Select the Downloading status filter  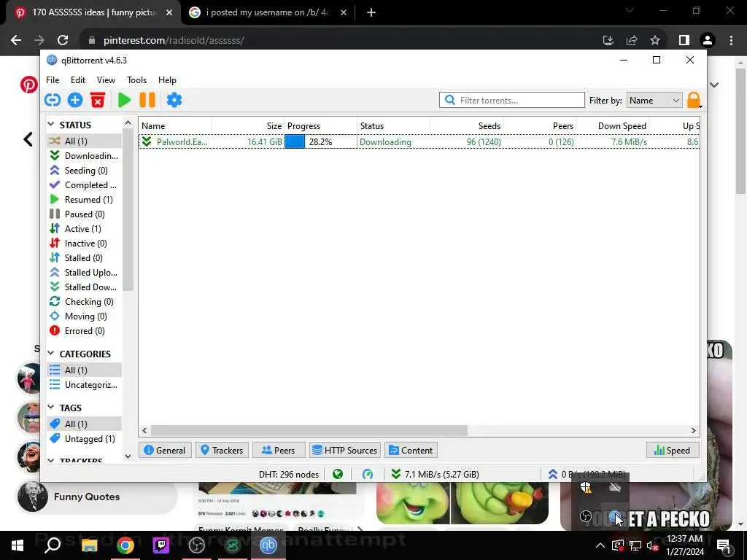click(85, 156)
